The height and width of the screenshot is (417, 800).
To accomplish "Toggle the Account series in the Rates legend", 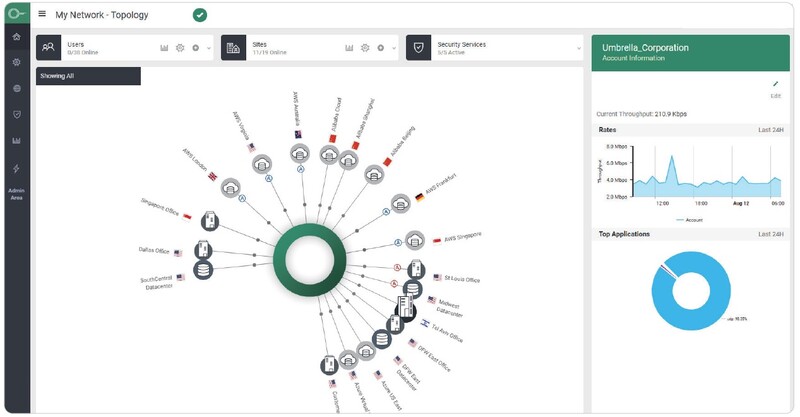I will point(690,219).
